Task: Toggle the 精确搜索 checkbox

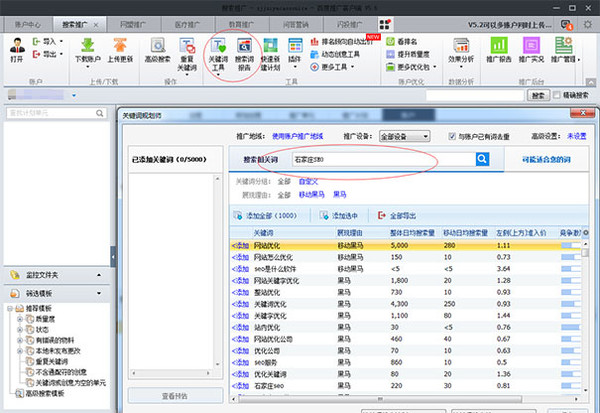Action: coord(557,95)
